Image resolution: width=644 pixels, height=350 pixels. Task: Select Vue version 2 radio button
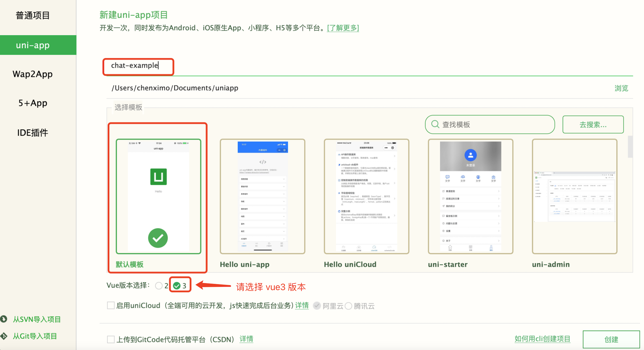[159, 286]
